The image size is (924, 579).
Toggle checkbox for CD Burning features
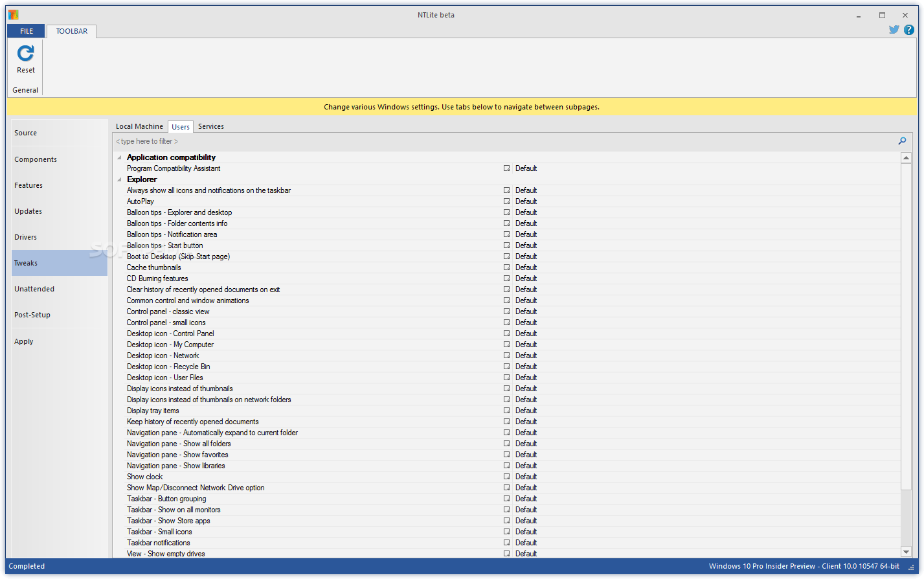click(x=506, y=278)
